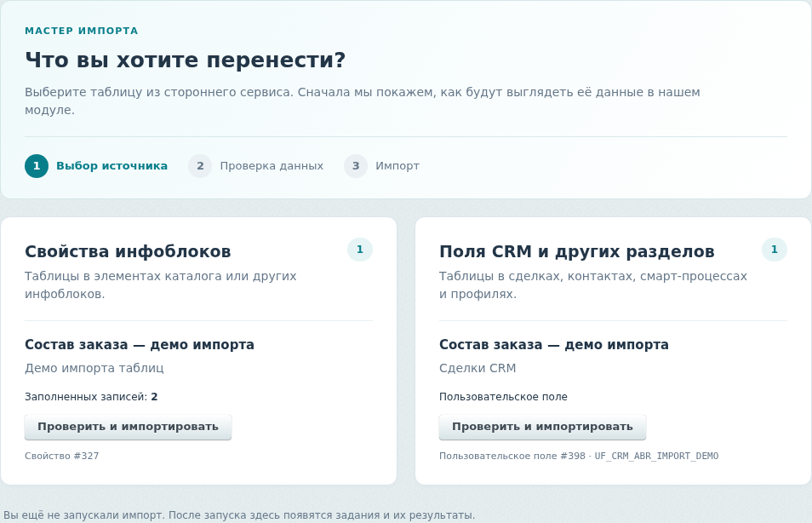The image size is (812, 523).
Task: Select the 'Выбор источника' step label
Action: click(x=112, y=166)
